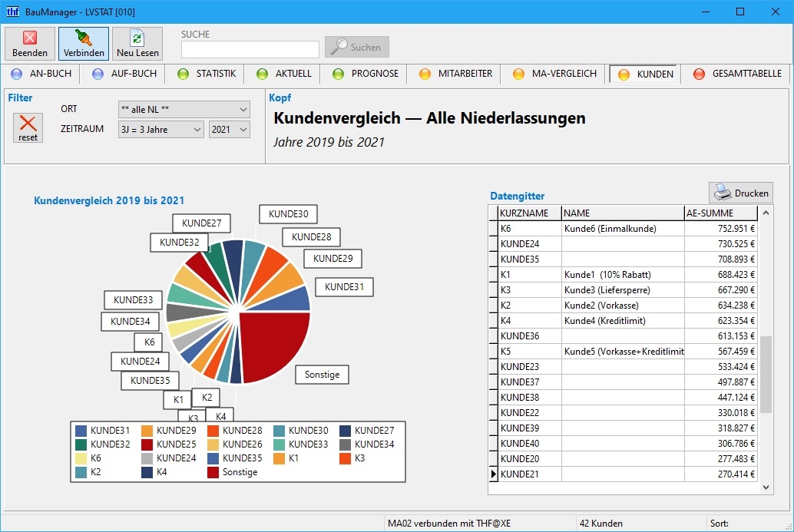Click the Sonstige legend color swatch
This screenshot has width=794, height=532.
pos(213,472)
